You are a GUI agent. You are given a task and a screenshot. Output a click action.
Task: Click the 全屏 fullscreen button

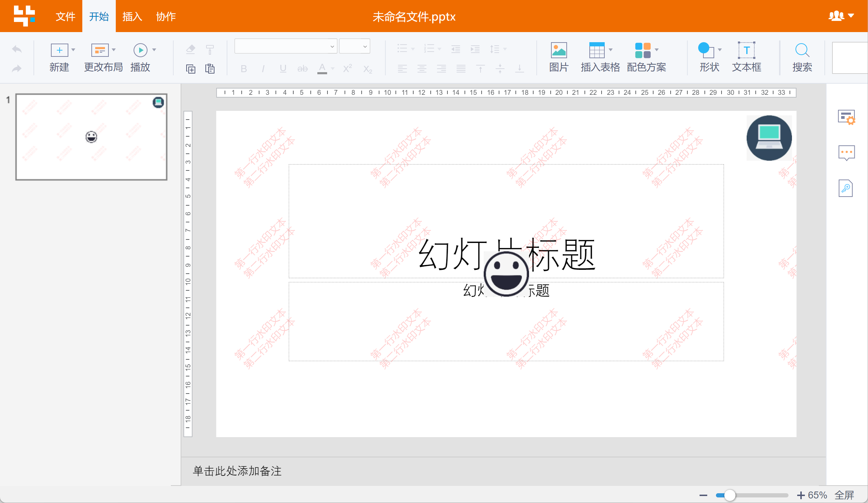[844, 495]
